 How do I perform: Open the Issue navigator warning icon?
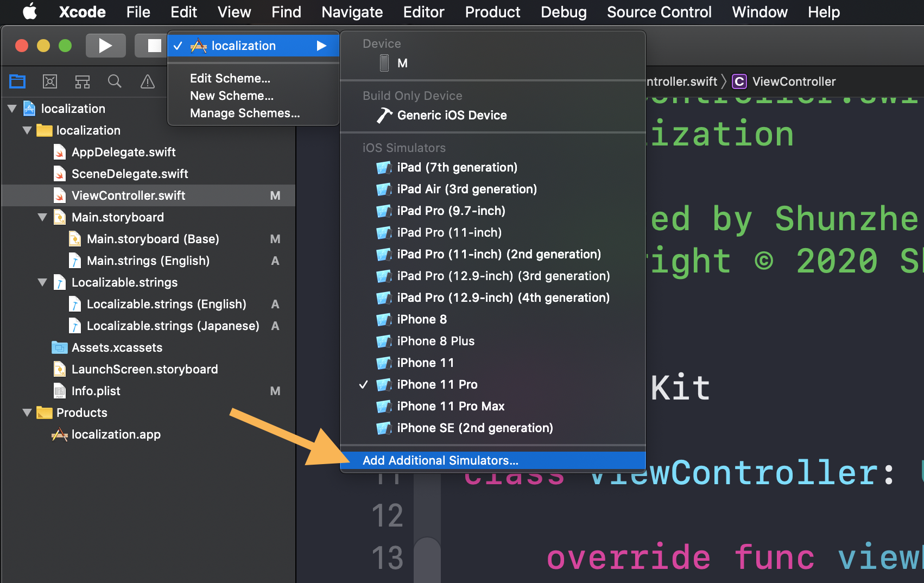click(147, 81)
